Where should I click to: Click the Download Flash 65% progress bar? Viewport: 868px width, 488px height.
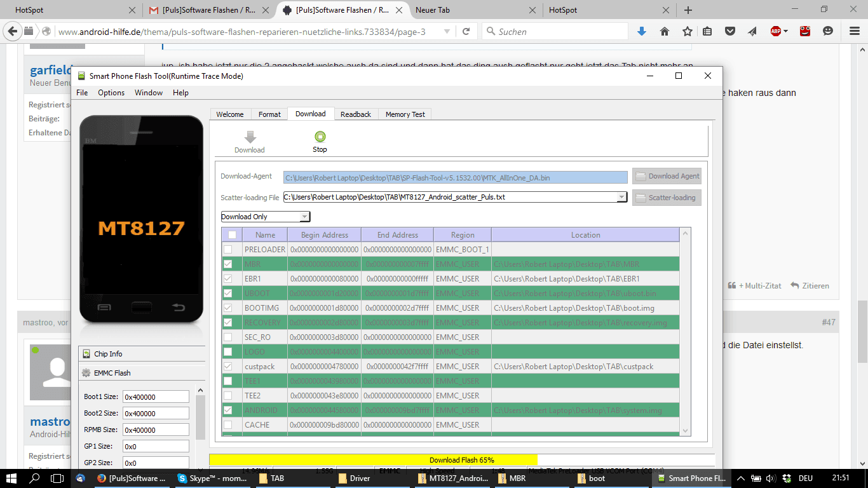461,460
